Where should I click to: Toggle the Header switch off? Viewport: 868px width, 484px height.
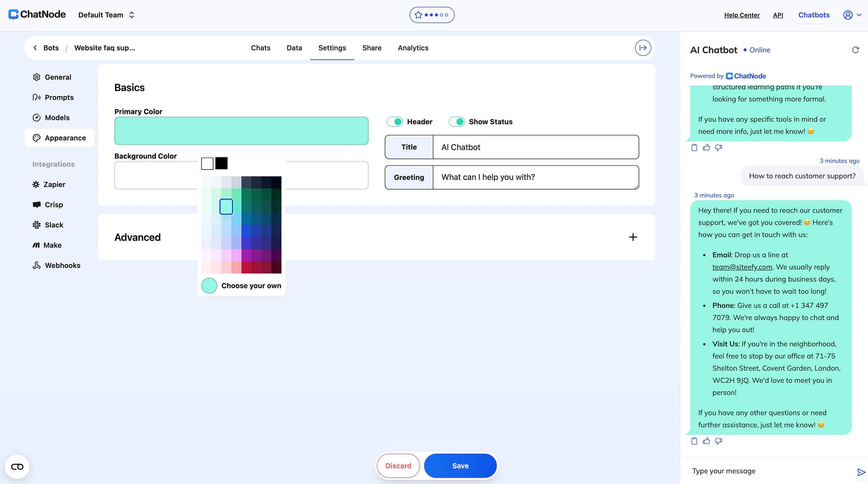(x=395, y=122)
